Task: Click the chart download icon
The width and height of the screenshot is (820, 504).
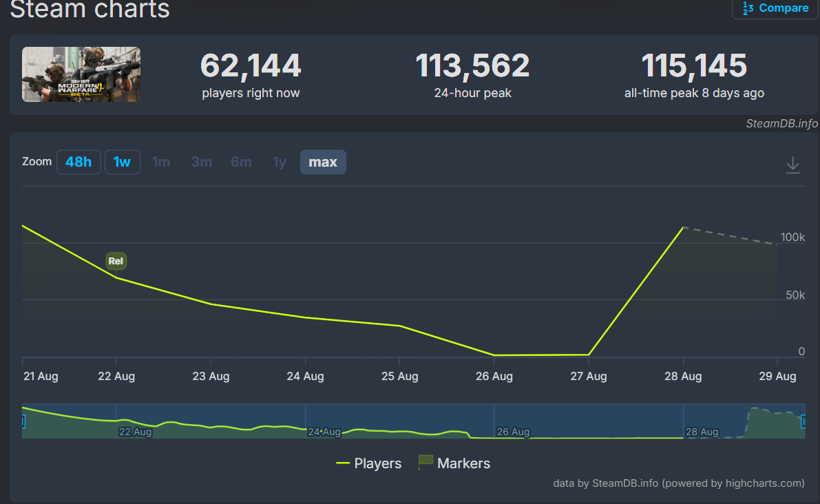Action: [x=793, y=165]
